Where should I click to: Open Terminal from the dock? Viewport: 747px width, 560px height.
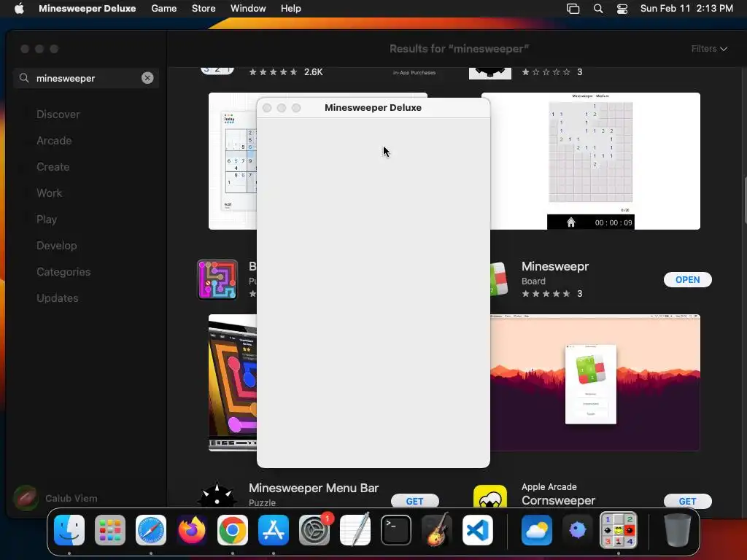[x=396, y=530]
